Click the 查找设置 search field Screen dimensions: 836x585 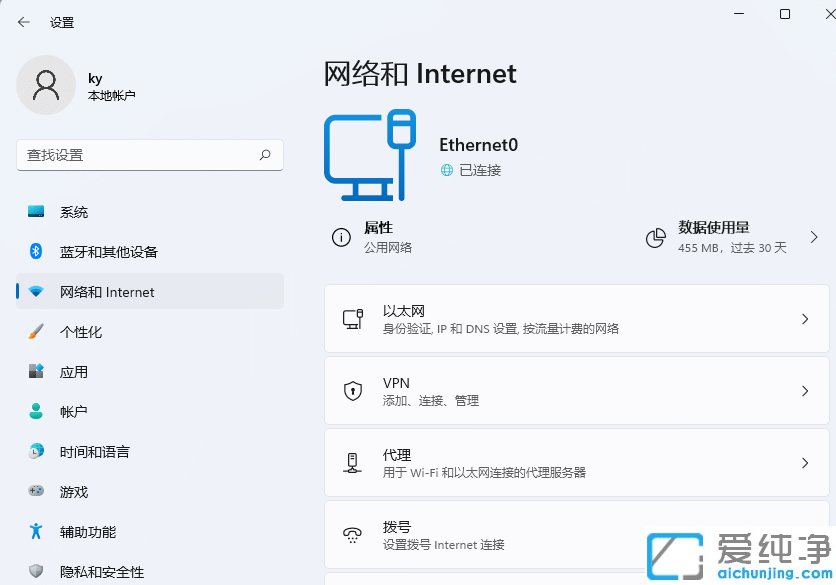click(150, 156)
